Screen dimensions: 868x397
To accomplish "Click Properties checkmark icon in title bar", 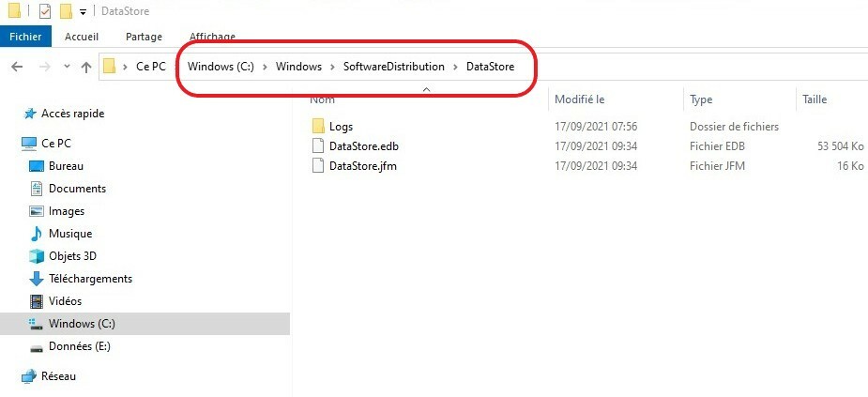I will tap(45, 11).
